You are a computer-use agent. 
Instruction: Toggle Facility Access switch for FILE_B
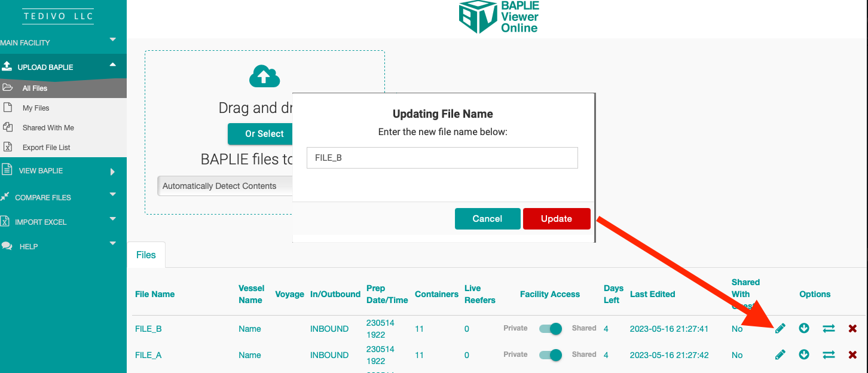click(550, 328)
